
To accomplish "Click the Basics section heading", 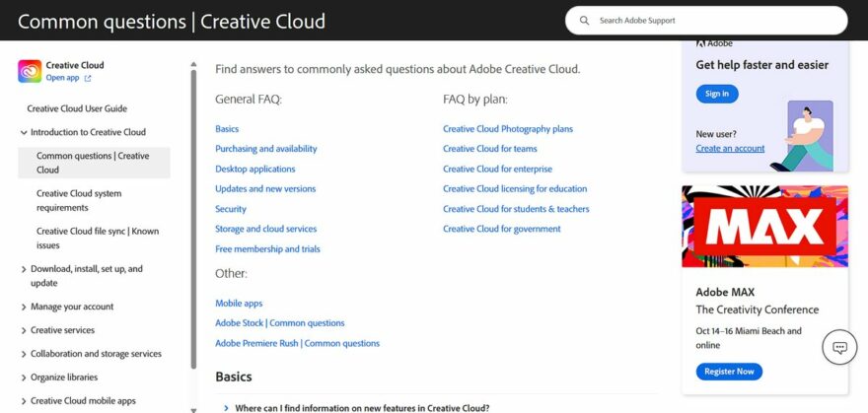I will 234,378.
